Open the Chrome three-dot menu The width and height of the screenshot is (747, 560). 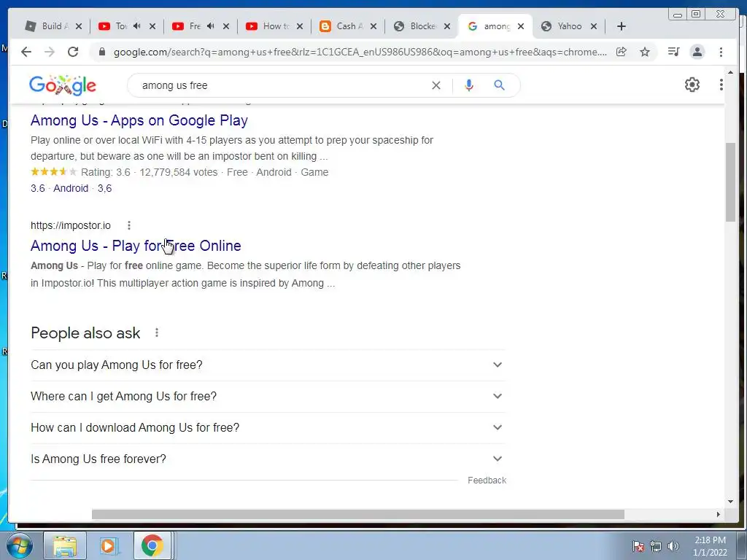click(x=721, y=52)
